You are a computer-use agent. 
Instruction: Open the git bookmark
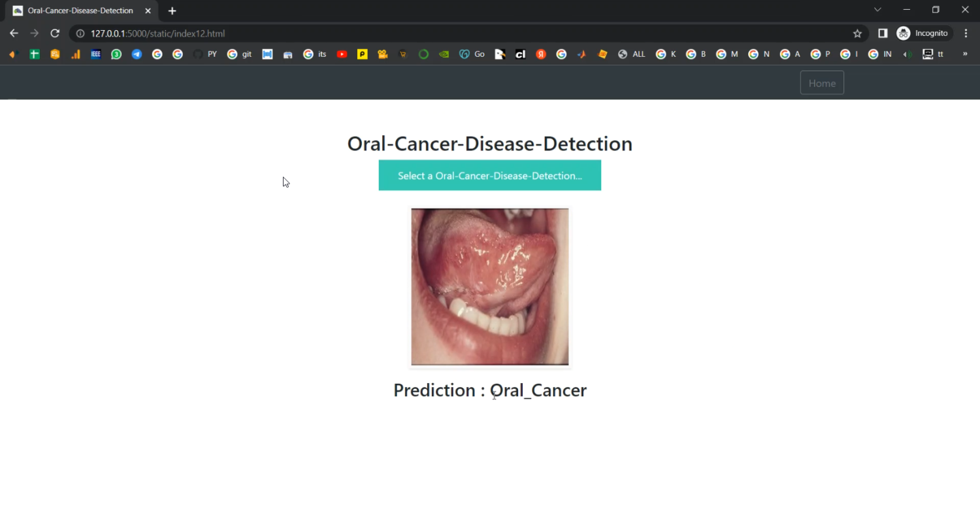pos(239,54)
